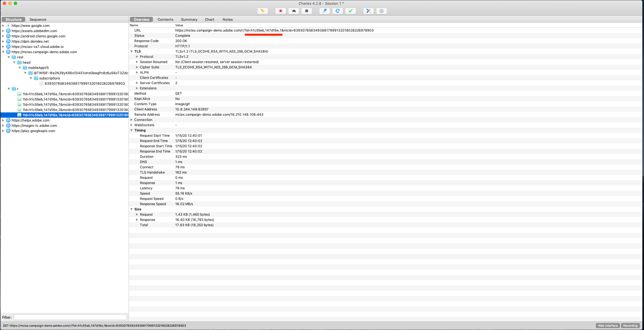Screen dimensions: 644x330
Task: Click the @TWI5lF folder icon
Action: point(30,73)
